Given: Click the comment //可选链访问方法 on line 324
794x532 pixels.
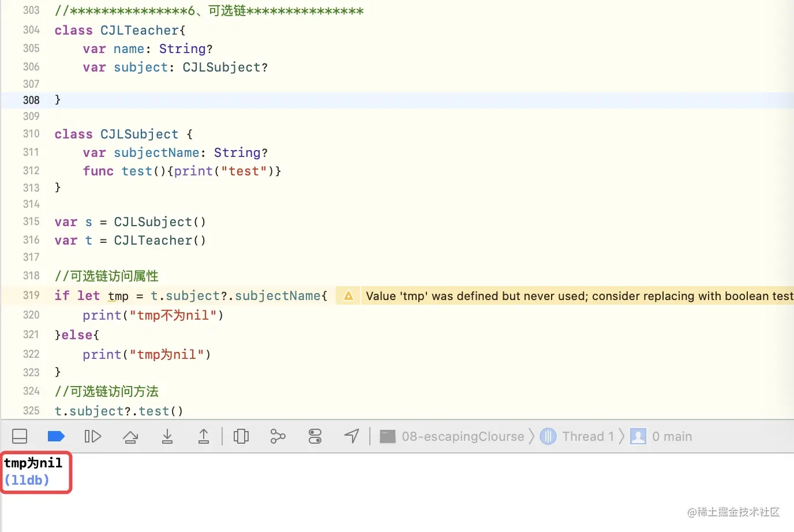Looking at the screenshot, I should pos(106,391).
